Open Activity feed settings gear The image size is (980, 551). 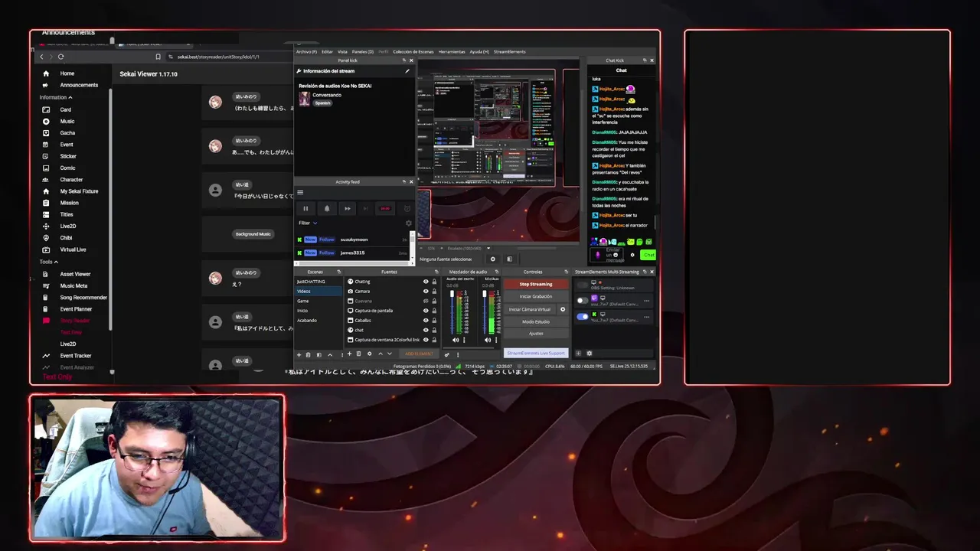coord(409,223)
